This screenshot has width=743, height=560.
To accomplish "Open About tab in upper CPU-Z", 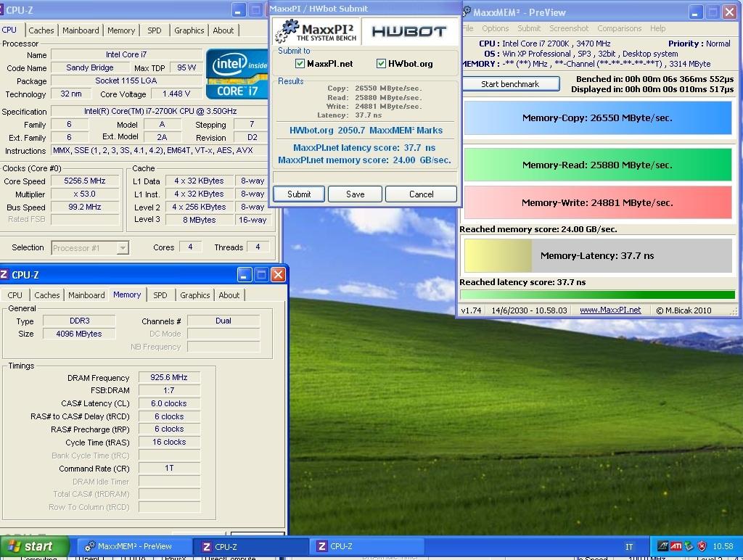I will click(x=223, y=30).
